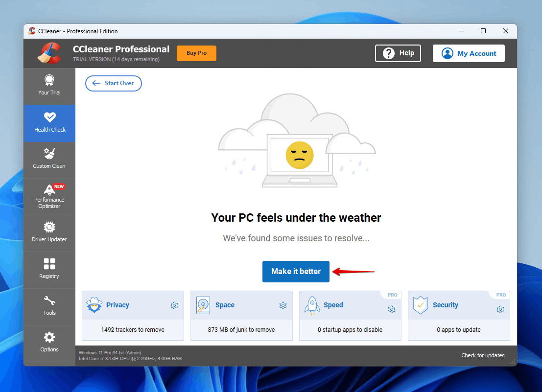Click 'We've found some issues to resolve...' text
542x392 pixels.
(x=296, y=238)
